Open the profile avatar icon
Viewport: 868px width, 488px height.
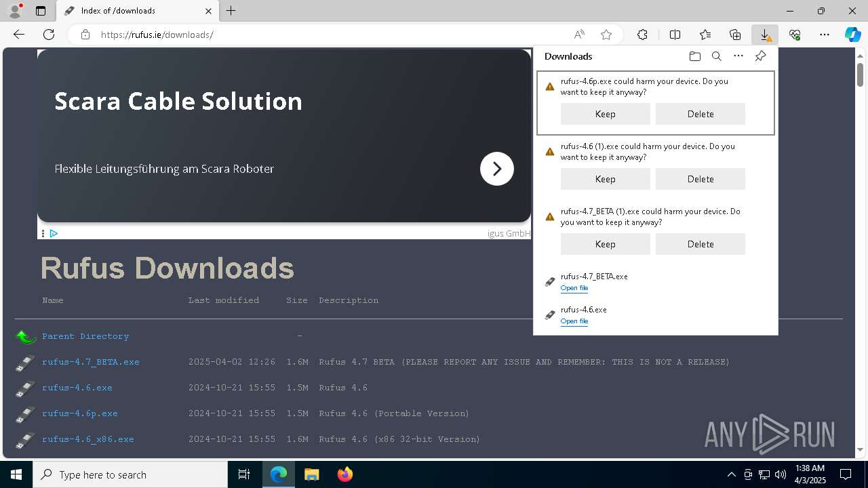pos(14,11)
